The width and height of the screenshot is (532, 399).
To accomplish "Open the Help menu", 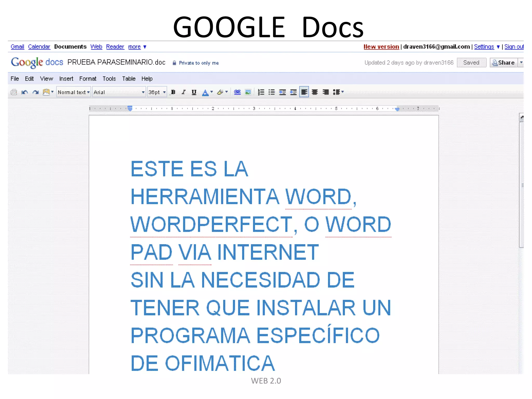I will coord(147,79).
